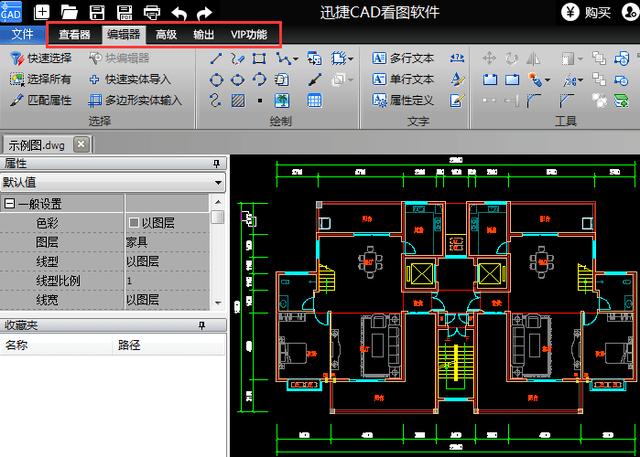Switch to the 输出 output tab
The height and width of the screenshot is (457, 640).
tap(203, 34)
